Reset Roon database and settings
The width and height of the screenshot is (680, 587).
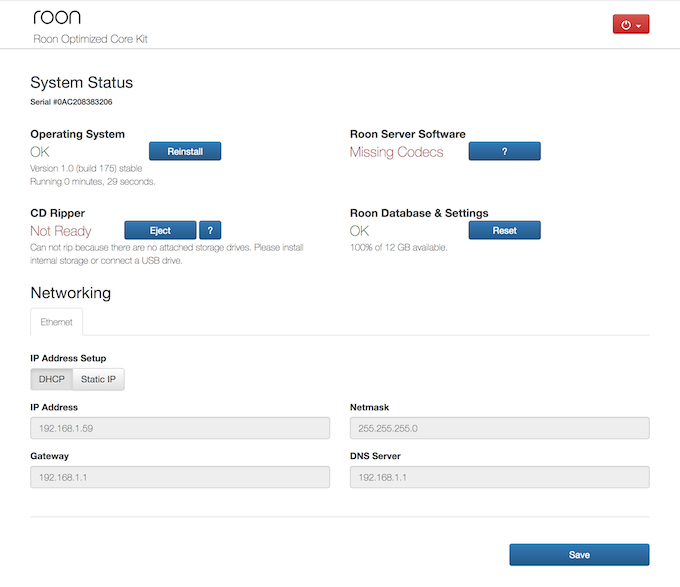[504, 230]
